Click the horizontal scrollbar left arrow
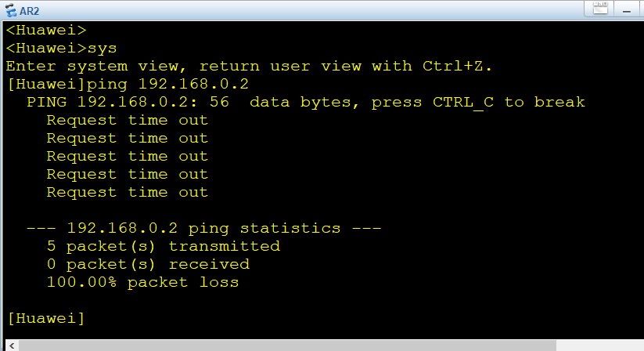 [12, 346]
